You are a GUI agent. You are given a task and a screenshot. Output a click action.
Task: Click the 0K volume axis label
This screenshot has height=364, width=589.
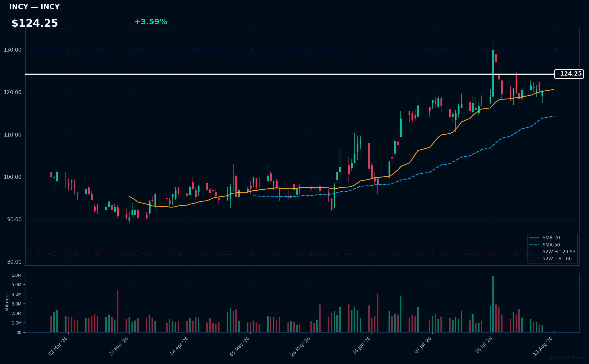point(19,333)
